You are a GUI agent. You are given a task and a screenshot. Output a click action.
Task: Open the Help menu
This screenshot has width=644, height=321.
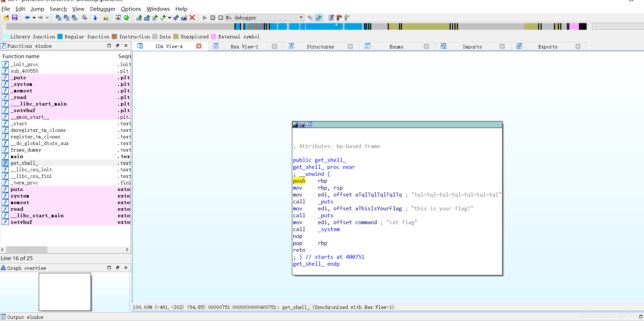(181, 9)
